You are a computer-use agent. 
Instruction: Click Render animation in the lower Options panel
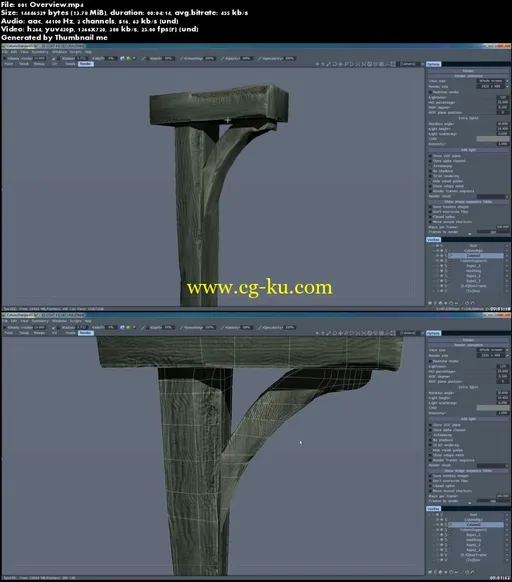468,345
